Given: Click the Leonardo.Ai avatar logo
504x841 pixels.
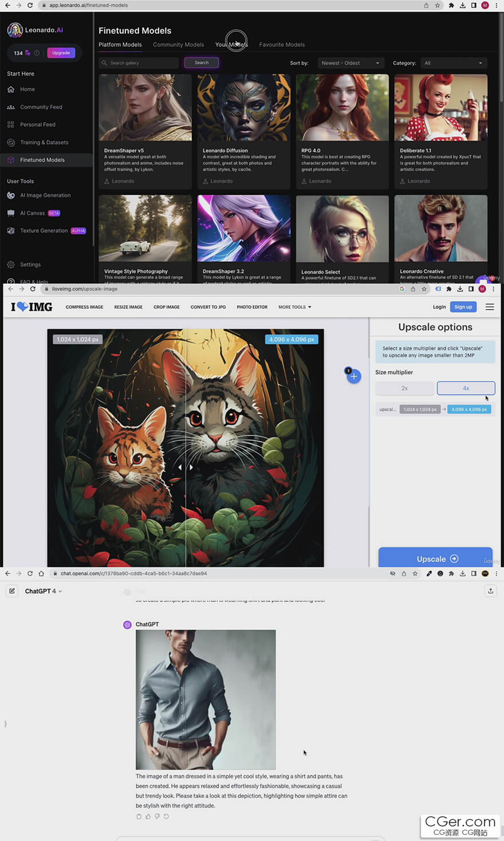Looking at the screenshot, I should pos(15,30).
